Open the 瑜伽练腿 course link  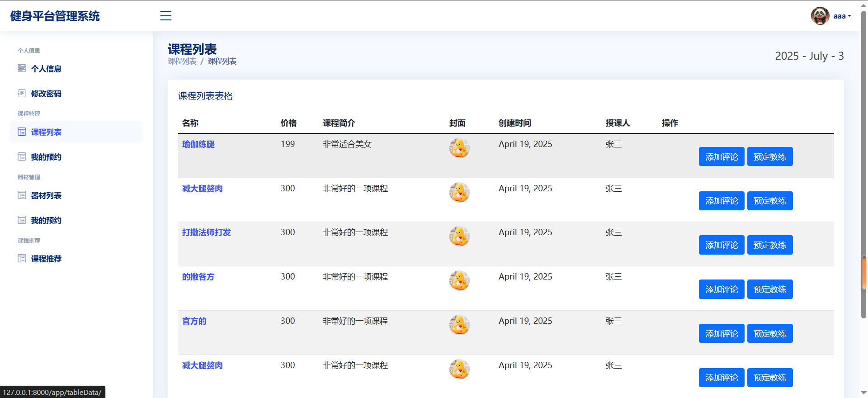(x=198, y=144)
